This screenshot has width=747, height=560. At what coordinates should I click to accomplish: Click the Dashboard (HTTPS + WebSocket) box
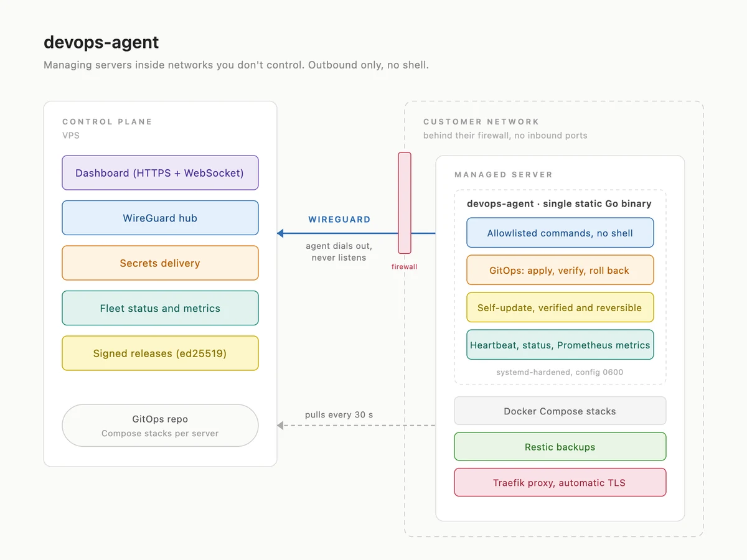coord(160,173)
